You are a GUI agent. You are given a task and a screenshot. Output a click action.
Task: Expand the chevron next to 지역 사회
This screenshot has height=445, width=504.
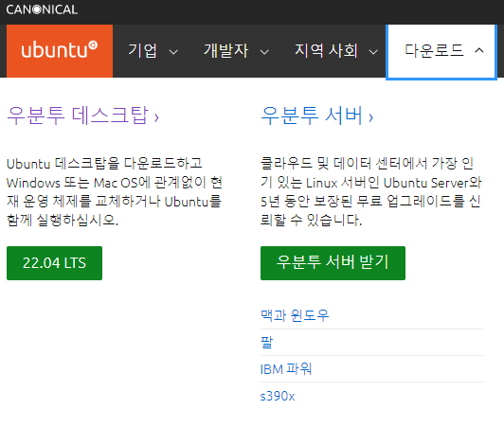pos(373,52)
